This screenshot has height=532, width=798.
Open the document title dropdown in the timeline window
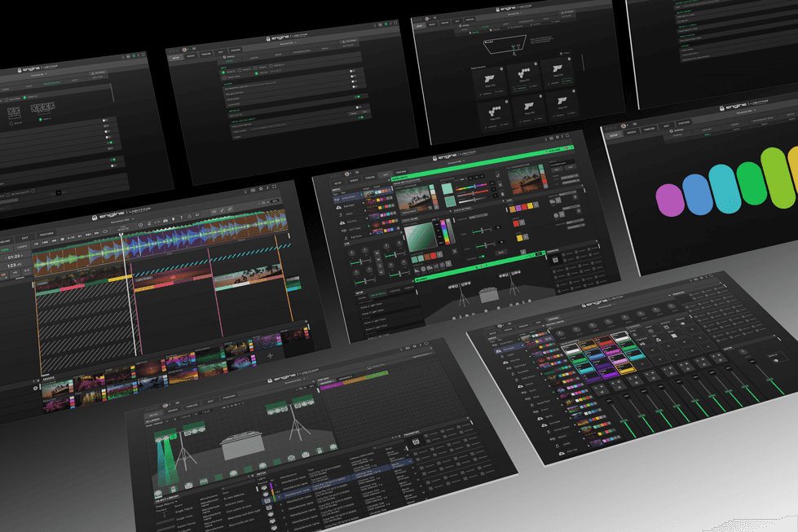[122, 220]
